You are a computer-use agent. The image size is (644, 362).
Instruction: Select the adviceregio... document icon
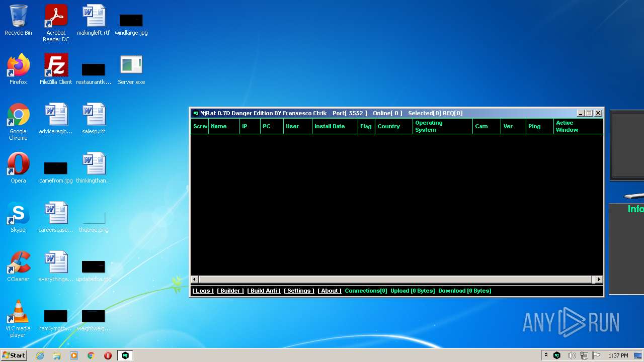click(x=56, y=119)
